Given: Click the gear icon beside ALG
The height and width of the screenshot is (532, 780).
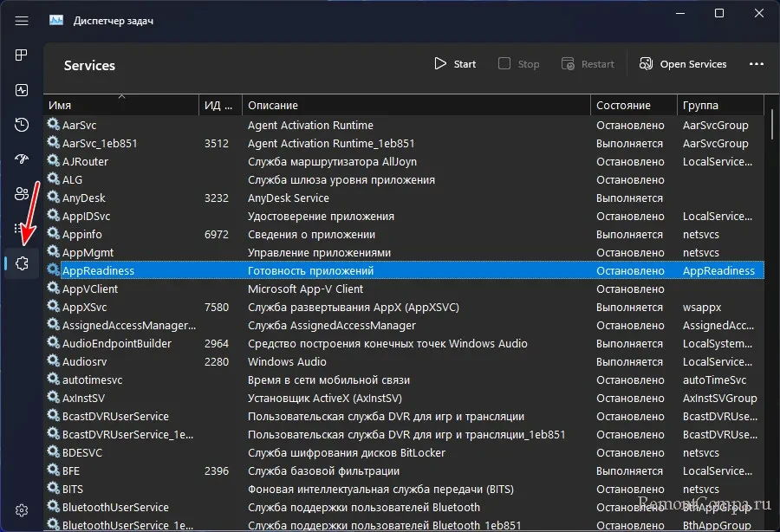Looking at the screenshot, I should coord(53,178).
